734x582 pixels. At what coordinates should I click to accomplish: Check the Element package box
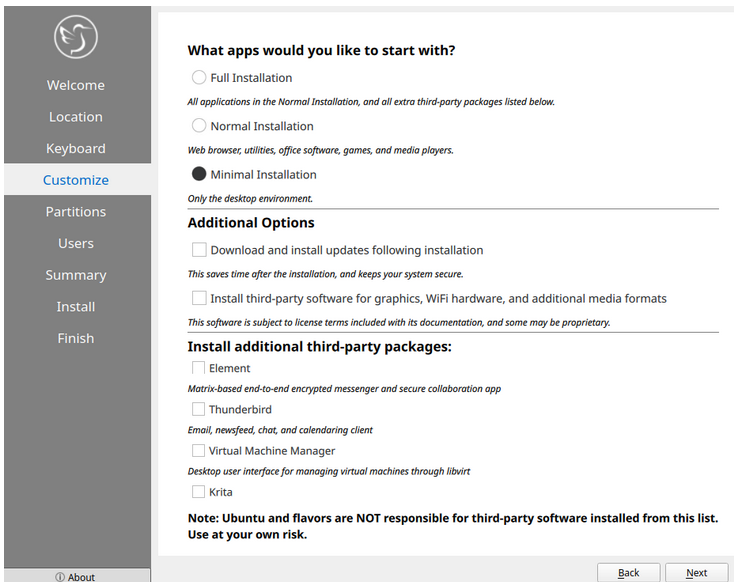pyautogui.click(x=199, y=368)
